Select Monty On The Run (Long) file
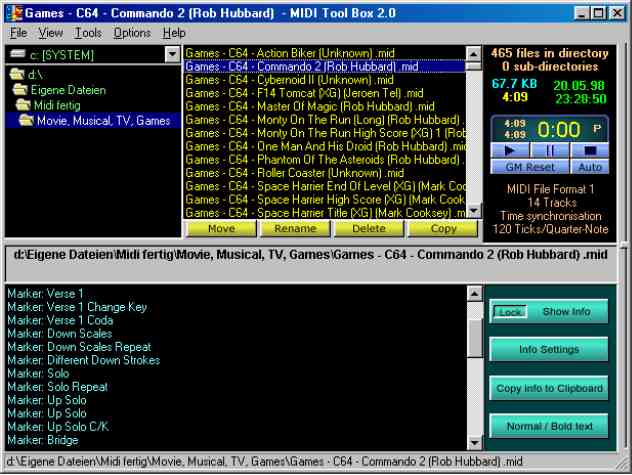Viewport: 632px width, 475px height. click(x=325, y=120)
